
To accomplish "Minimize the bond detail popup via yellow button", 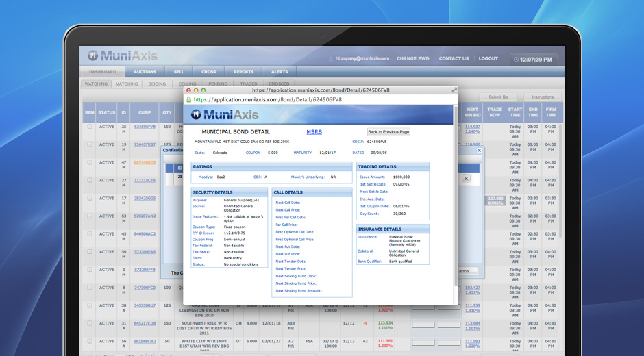I will pyautogui.click(x=196, y=90).
